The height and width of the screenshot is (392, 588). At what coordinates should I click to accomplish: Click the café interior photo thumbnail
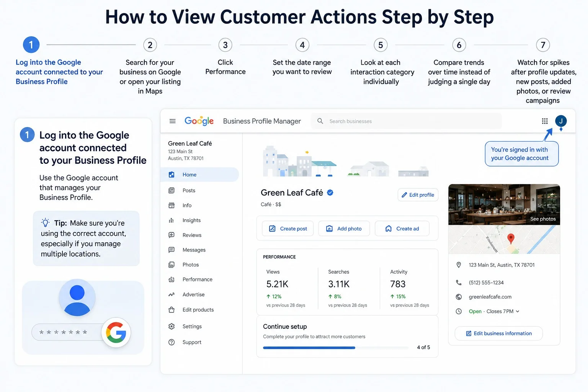click(x=504, y=205)
